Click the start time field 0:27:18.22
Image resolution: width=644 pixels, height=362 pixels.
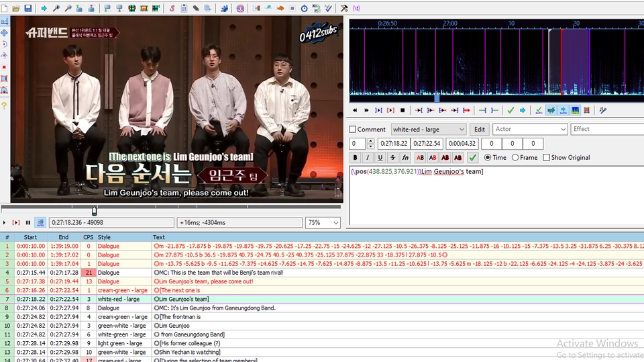[394, 144]
